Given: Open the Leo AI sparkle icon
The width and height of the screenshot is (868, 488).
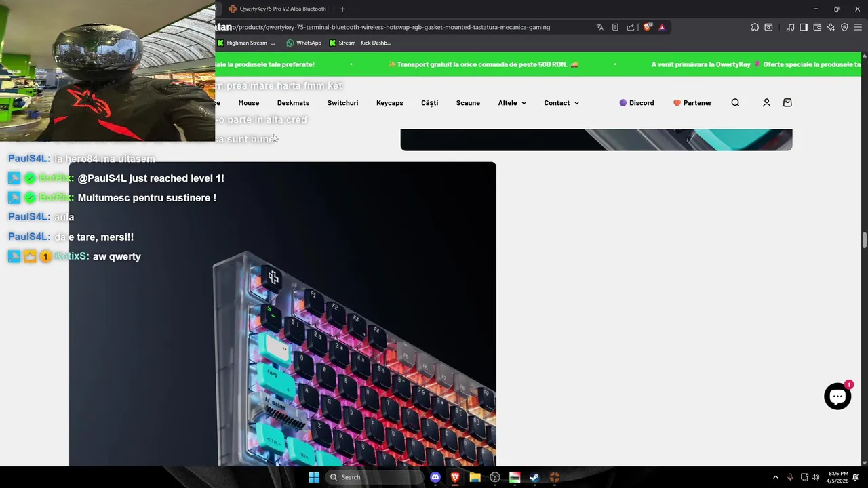Looking at the screenshot, I should pos(831,27).
